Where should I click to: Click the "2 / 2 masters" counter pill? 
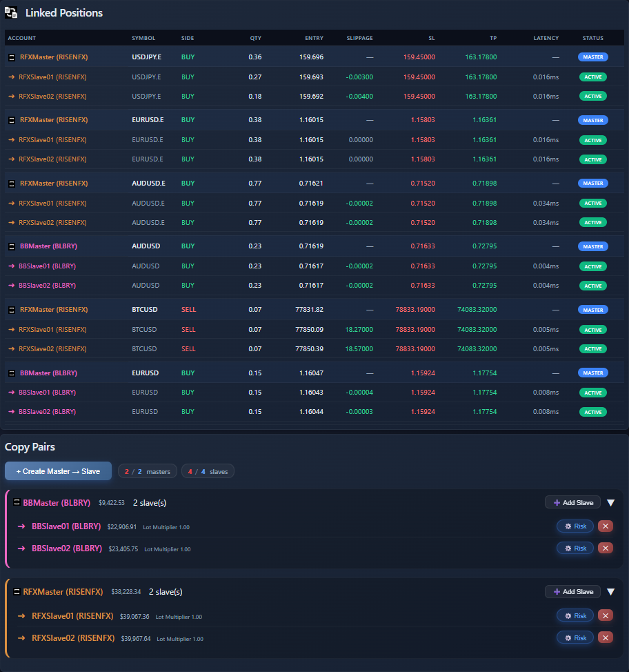pyautogui.click(x=148, y=471)
